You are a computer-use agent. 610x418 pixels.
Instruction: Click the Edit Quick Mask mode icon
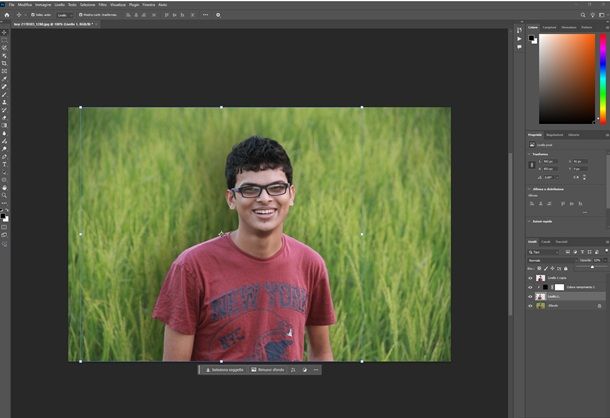4,227
